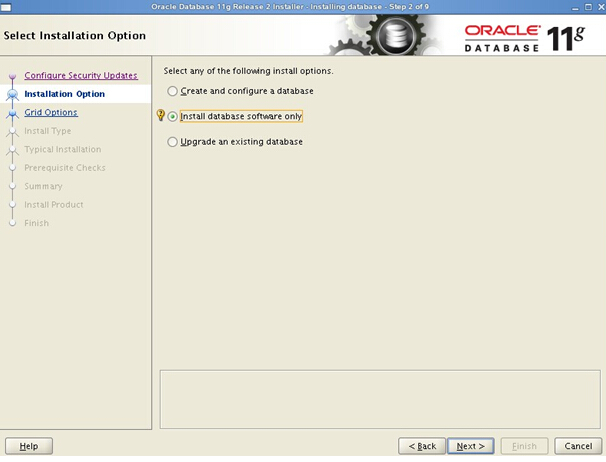Image resolution: width=606 pixels, height=462 pixels.
Task: Click the Summary step bullet marker
Action: point(13,186)
